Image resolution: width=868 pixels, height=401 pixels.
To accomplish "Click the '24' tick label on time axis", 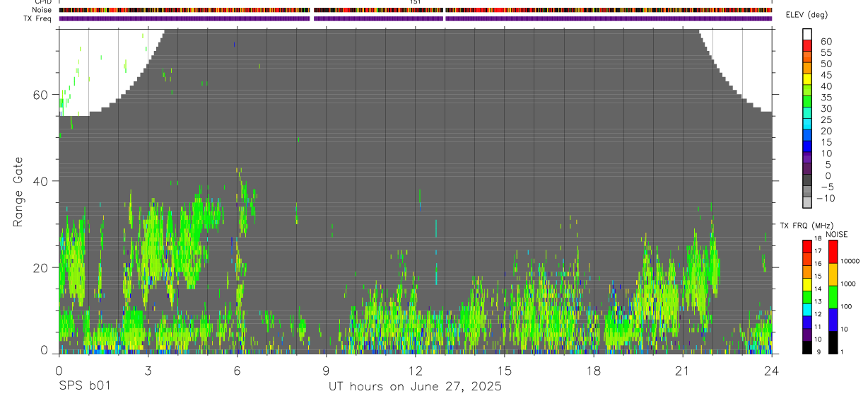I will pos(772,370).
